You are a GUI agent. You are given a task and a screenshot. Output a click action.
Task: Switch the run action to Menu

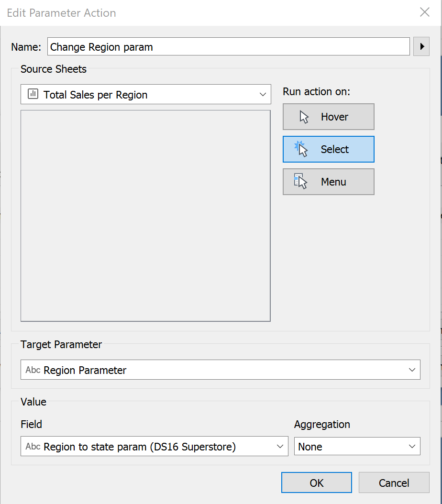pyautogui.click(x=328, y=182)
